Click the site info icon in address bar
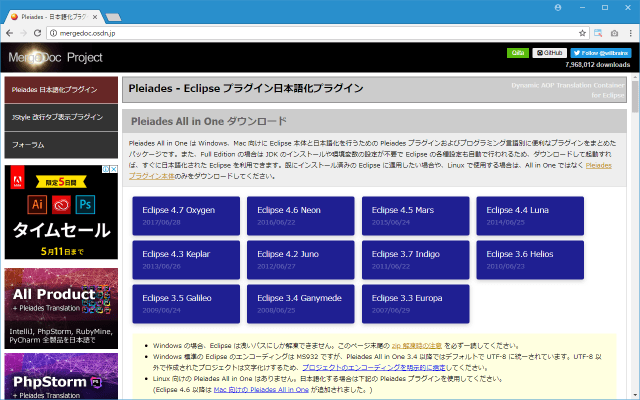The height and width of the screenshot is (400, 640). click(53, 33)
